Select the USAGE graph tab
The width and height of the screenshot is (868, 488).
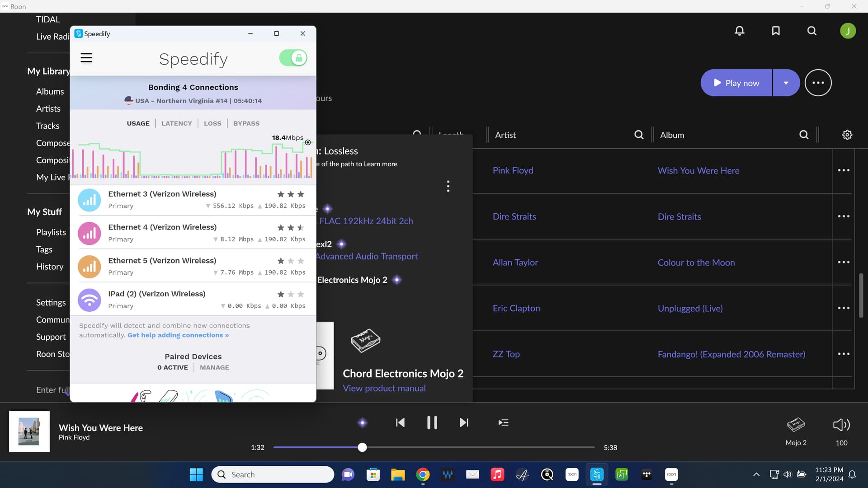(x=138, y=123)
